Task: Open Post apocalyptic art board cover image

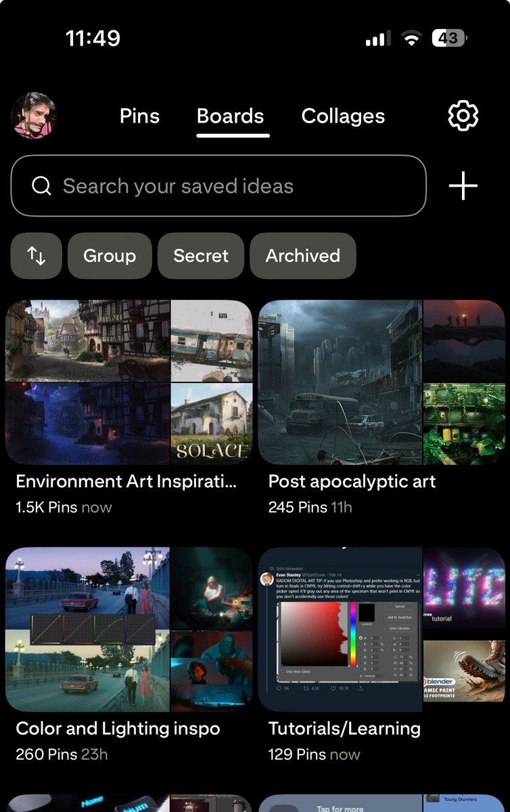Action: [x=340, y=382]
